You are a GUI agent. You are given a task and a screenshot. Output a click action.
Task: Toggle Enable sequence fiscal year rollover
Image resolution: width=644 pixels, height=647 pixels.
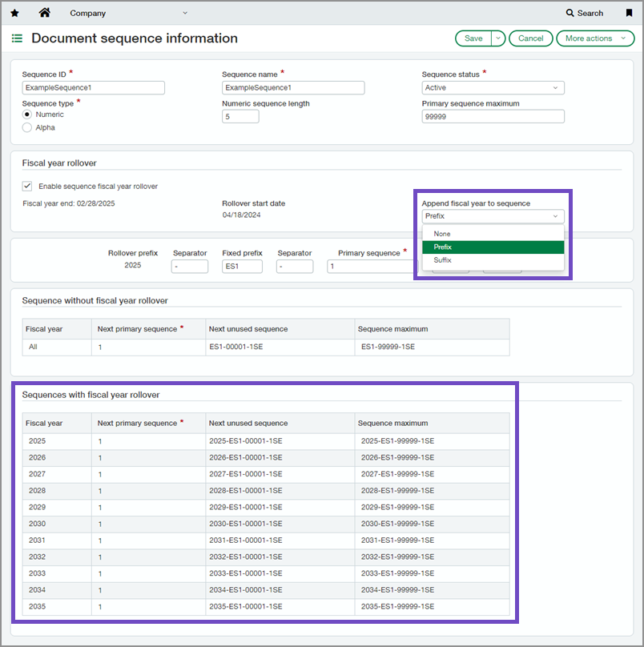tap(26, 186)
